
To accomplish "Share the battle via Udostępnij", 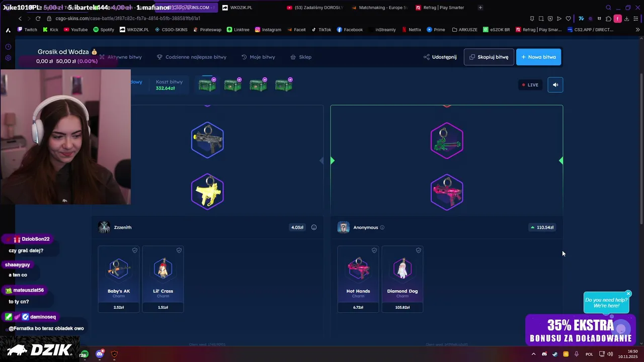I will (440, 57).
